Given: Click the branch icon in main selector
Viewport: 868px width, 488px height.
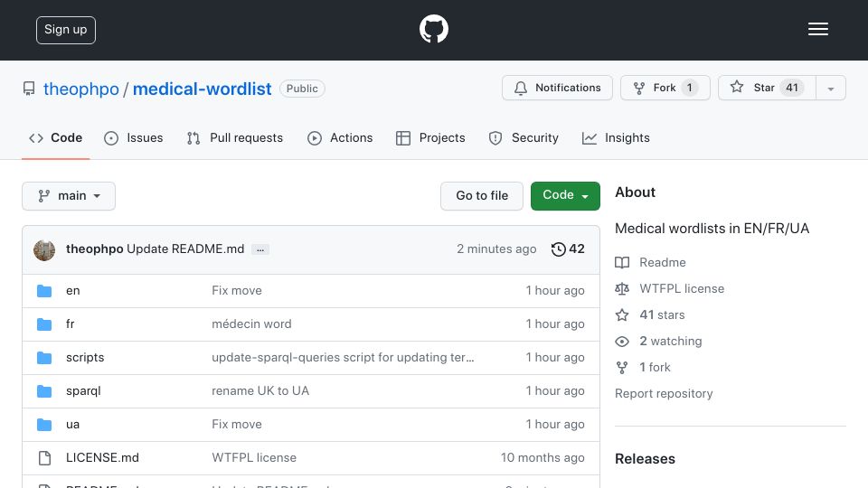Looking at the screenshot, I should tap(43, 196).
